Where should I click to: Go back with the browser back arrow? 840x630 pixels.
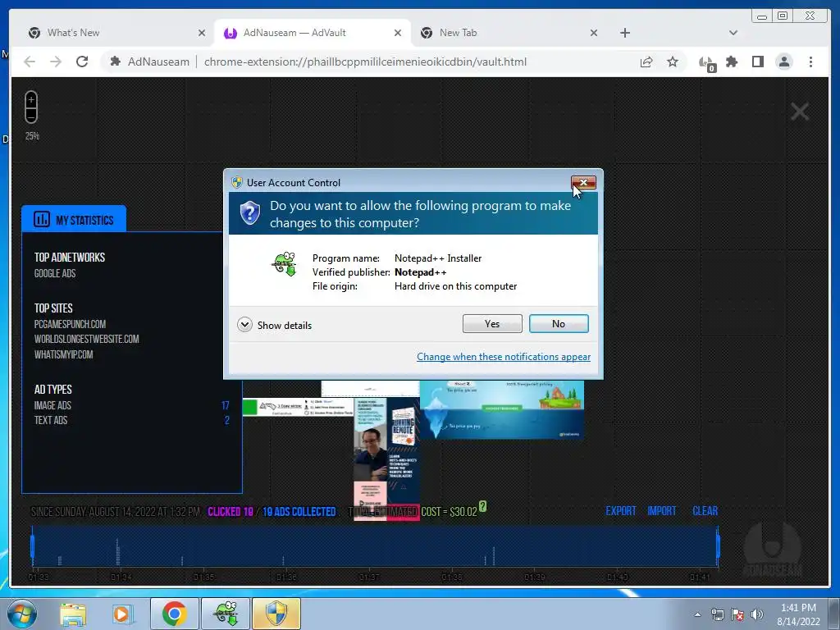coord(30,62)
